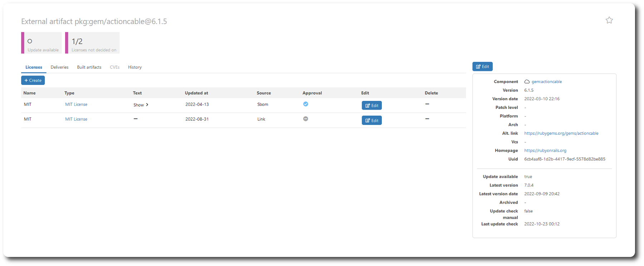Viewport: 644px width, 266px height.
Task: Open MIT License type link in Link row
Action: [x=76, y=119]
